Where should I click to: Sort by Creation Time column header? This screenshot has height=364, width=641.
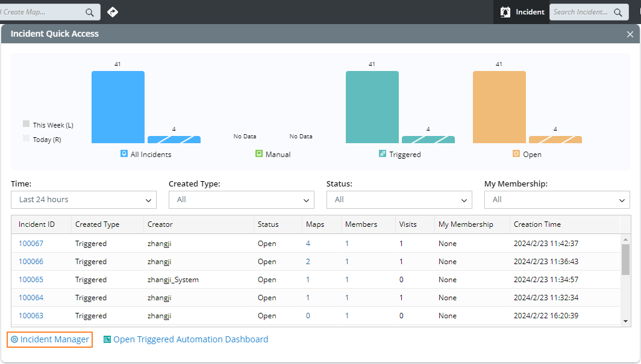point(537,224)
